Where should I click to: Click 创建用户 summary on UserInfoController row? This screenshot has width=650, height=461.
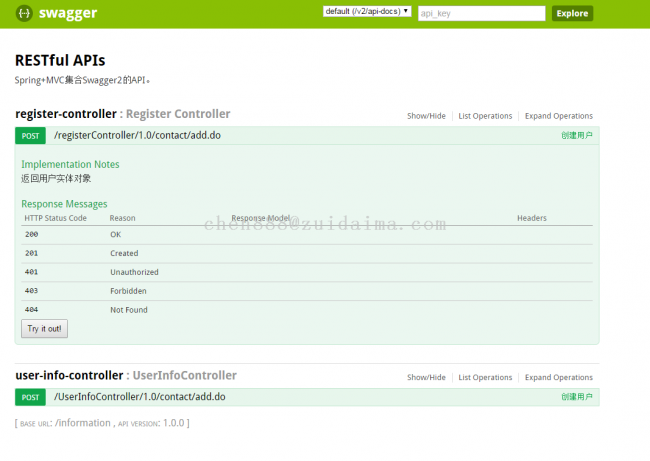(x=576, y=398)
